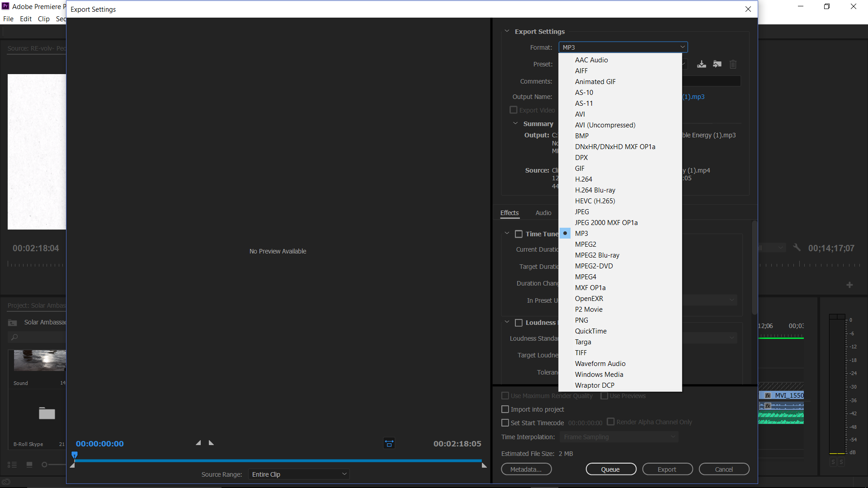Viewport: 868px width, 488px height.
Task: Click the Save Preset icon
Action: tap(701, 64)
